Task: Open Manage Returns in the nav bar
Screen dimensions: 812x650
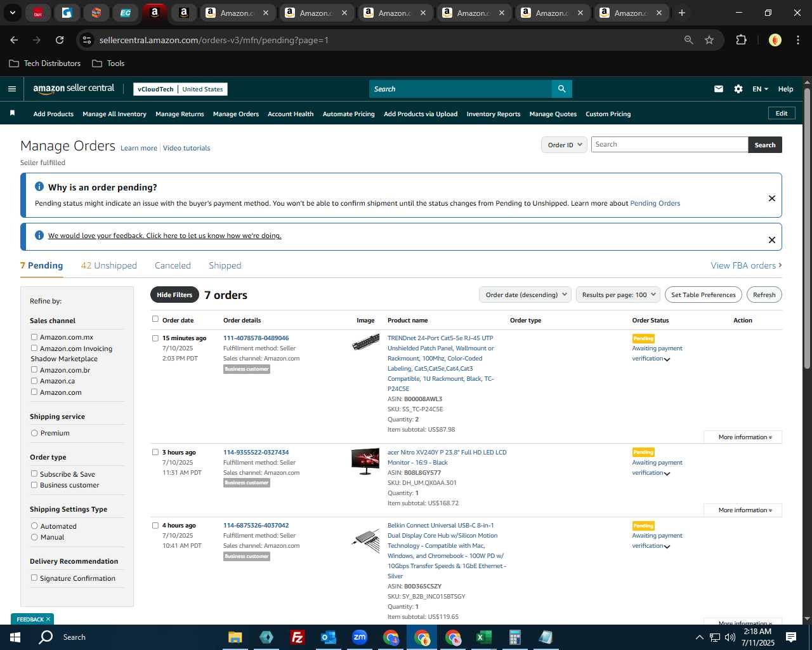Action: click(x=180, y=114)
